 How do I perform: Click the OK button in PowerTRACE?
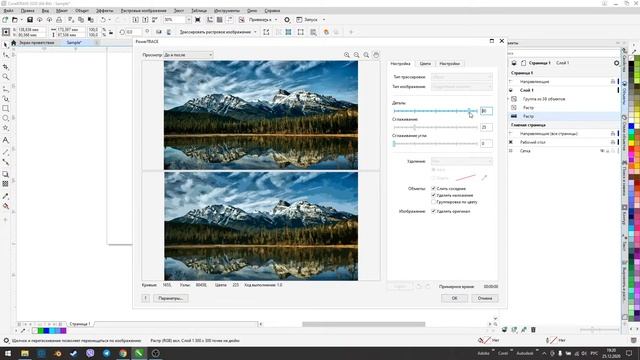click(x=454, y=298)
